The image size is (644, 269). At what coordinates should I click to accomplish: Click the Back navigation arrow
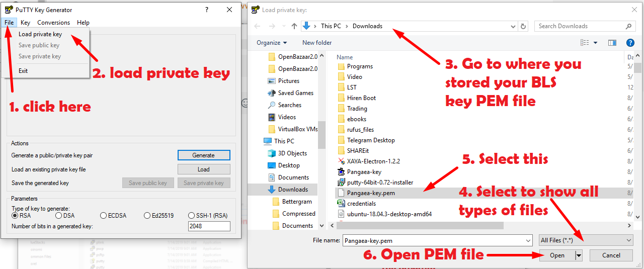click(x=258, y=26)
